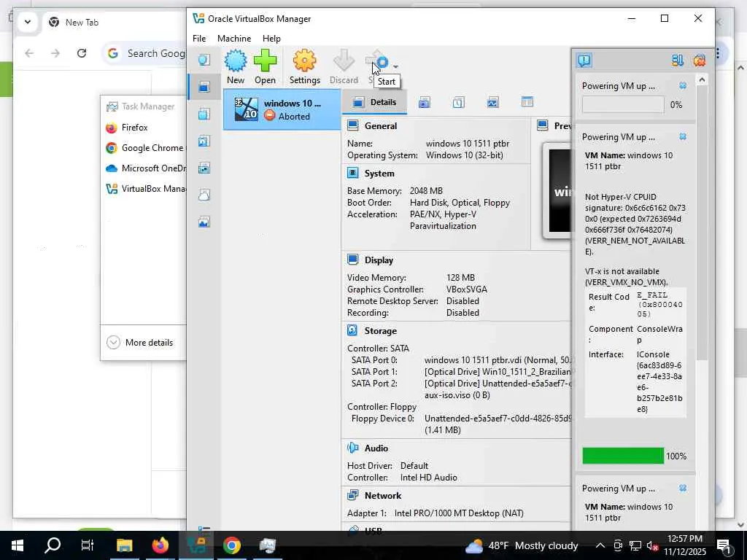Click Chrome's reload button
This screenshot has height=560, width=747.
coord(82,52)
